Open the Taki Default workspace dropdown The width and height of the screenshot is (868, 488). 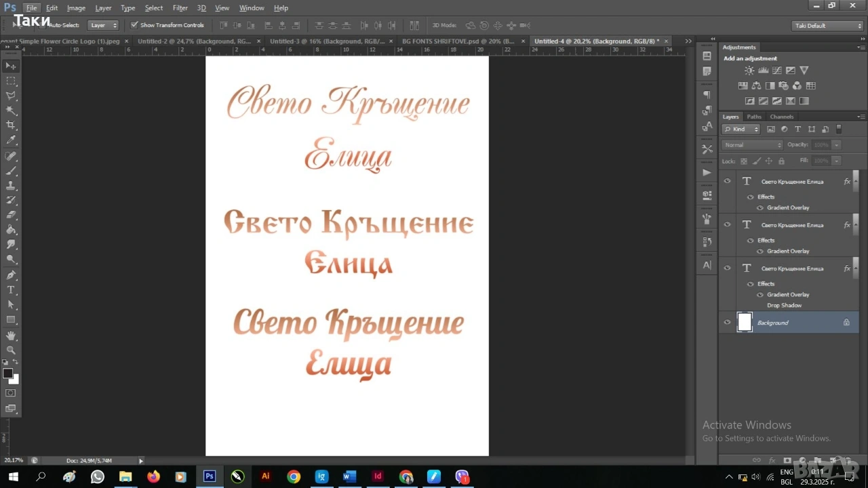[827, 26]
